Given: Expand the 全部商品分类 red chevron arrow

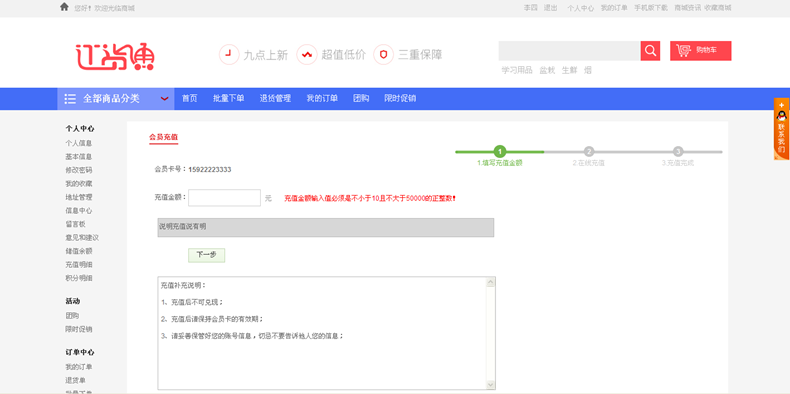Looking at the screenshot, I should (164, 99).
